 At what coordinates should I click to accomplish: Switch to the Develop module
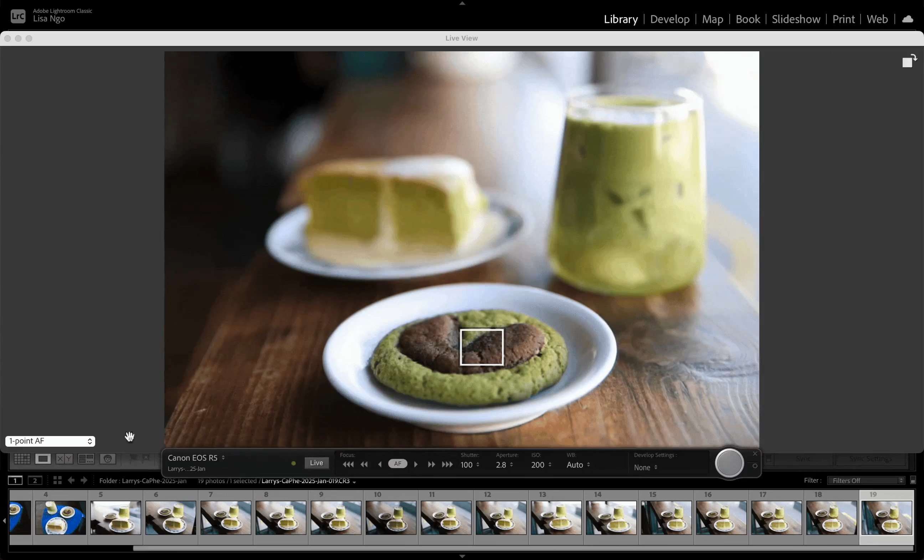(670, 19)
